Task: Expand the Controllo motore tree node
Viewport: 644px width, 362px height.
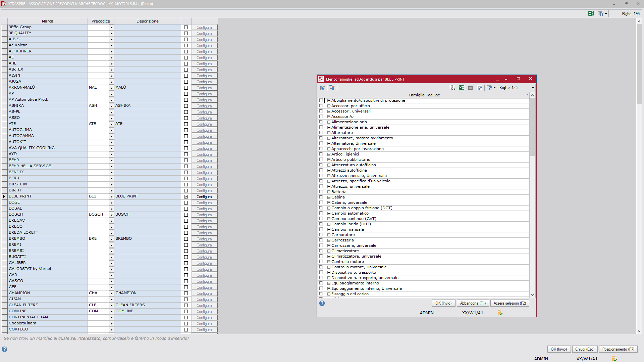Action: (329, 262)
